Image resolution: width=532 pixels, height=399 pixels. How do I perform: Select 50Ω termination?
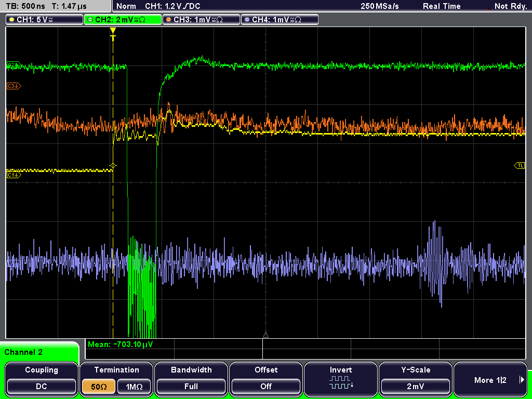tap(99, 387)
